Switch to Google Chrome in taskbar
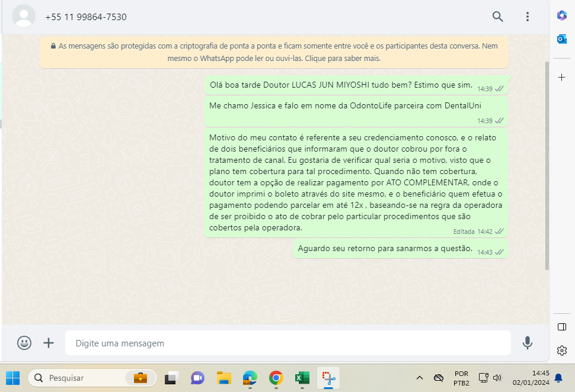Viewport: 575px width, 392px height. tap(276, 378)
